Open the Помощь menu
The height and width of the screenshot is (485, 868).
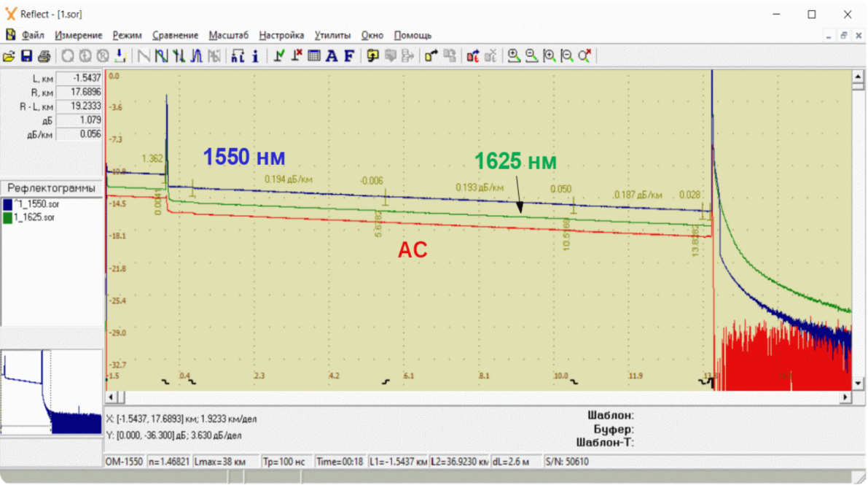coord(413,36)
